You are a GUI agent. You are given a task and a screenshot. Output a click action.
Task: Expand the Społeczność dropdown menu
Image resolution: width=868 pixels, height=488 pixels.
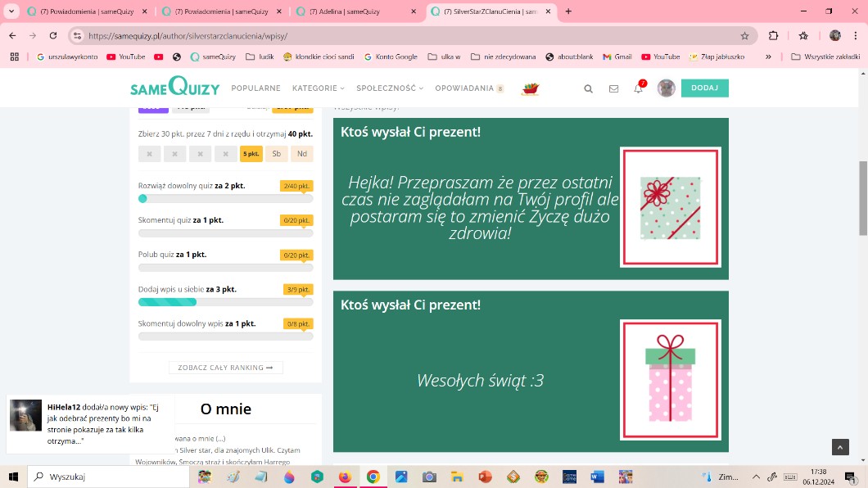tap(390, 88)
